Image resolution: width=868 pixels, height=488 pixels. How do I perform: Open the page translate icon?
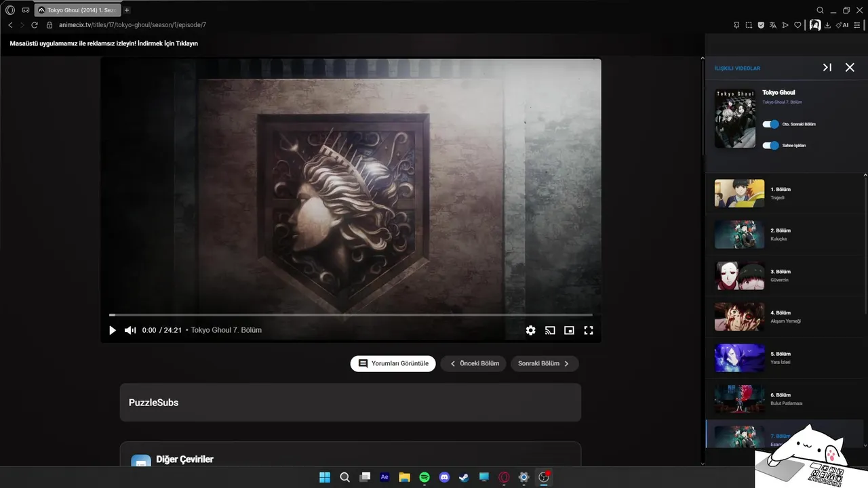click(773, 25)
